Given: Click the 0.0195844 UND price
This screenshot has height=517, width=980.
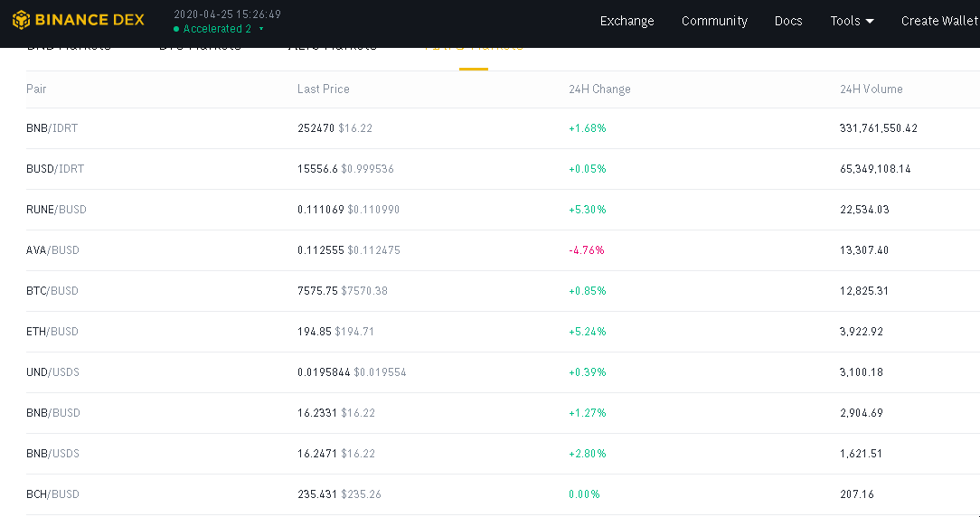Looking at the screenshot, I should (x=324, y=372).
